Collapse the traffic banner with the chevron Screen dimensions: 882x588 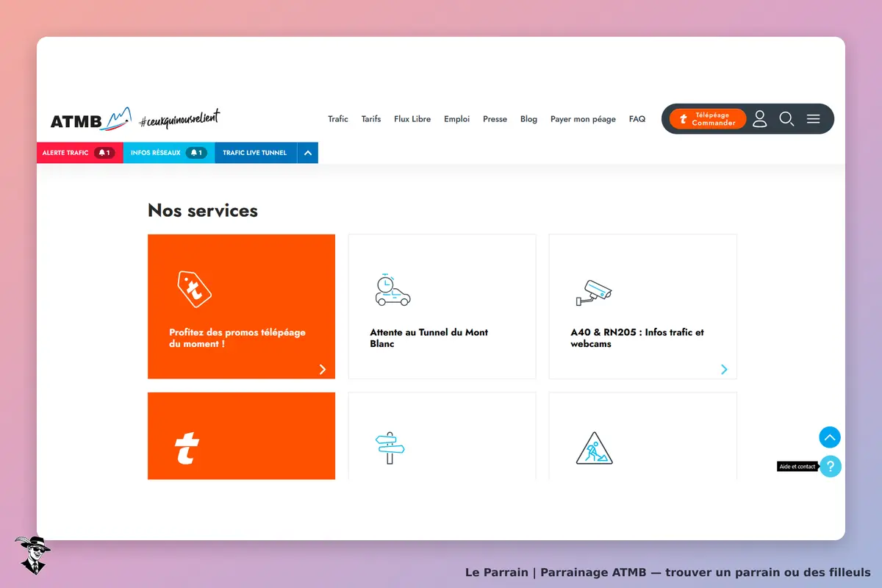click(x=308, y=153)
